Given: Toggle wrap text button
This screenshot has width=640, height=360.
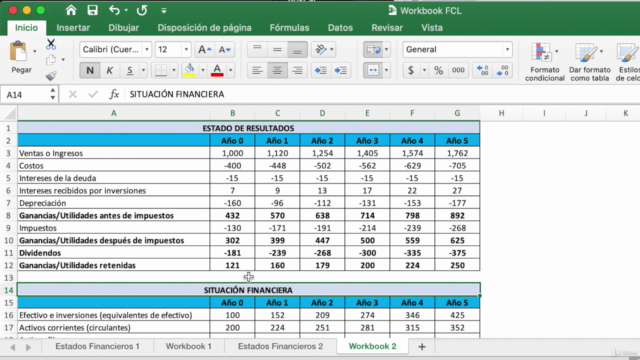Looking at the screenshot, I should (x=373, y=49).
